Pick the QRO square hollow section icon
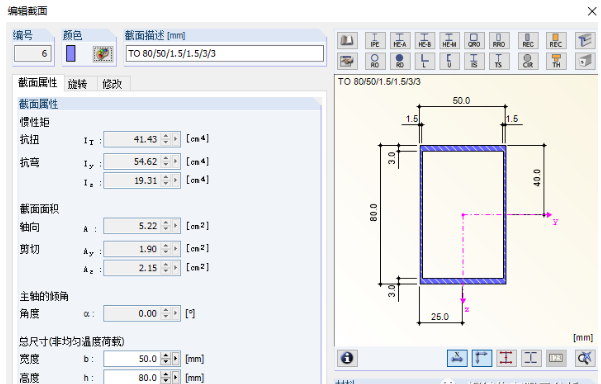This screenshot has height=384, width=601. click(x=474, y=40)
